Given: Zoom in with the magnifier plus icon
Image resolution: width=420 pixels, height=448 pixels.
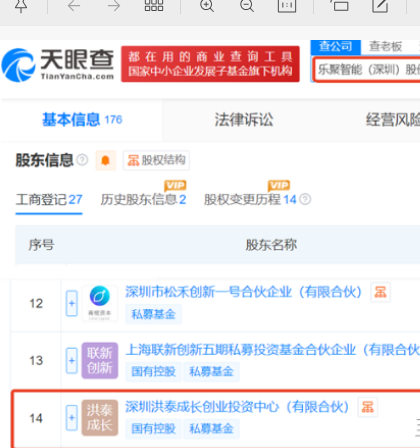Looking at the screenshot, I should (x=207, y=6).
